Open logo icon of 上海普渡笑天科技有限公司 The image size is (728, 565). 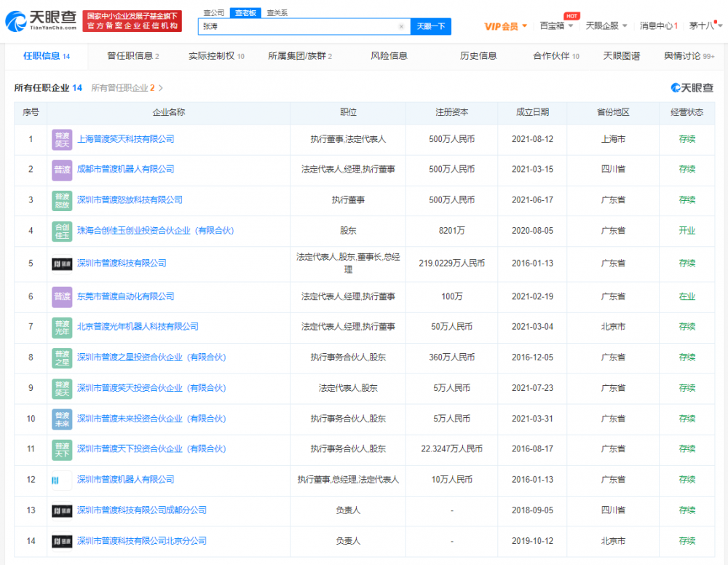62,139
